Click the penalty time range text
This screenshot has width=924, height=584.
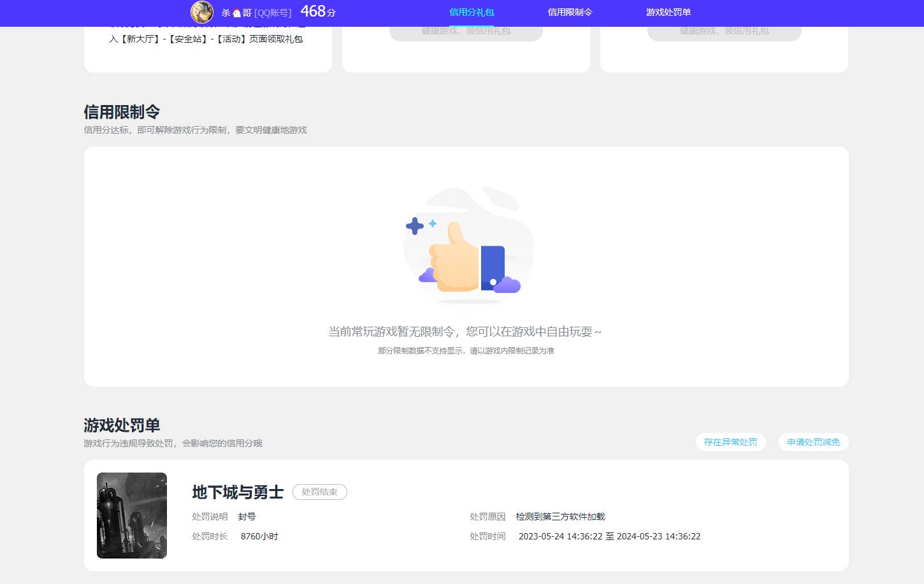pos(609,536)
